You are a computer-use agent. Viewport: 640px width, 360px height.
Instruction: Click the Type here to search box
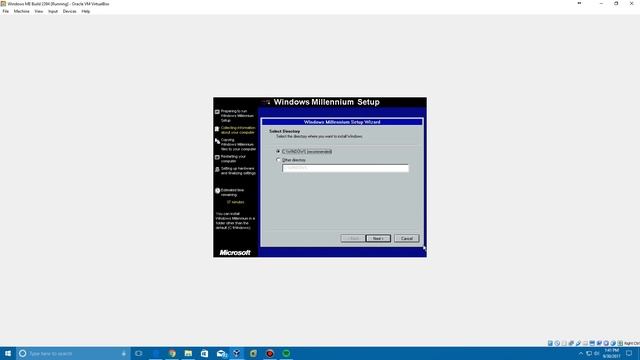click(x=73, y=353)
